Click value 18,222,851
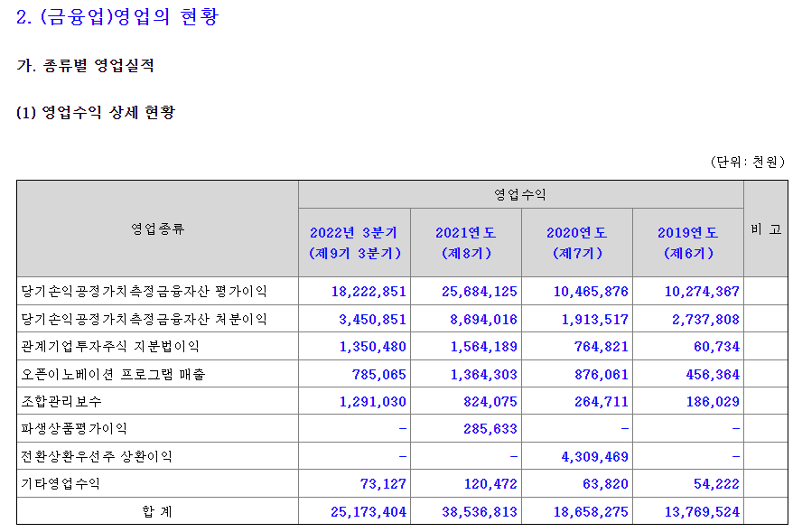This screenshot has height=532, width=802. coord(368,292)
